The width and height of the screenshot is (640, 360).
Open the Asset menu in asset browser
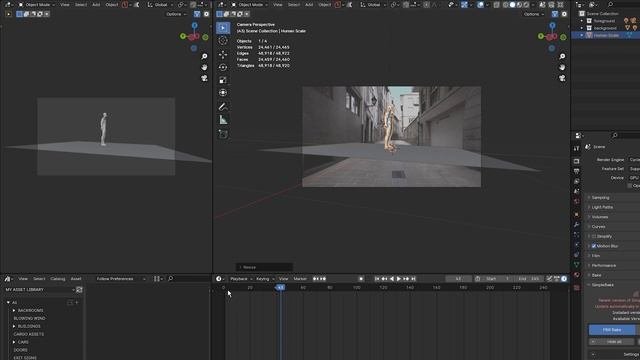pyautogui.click(x=76, y=279)
